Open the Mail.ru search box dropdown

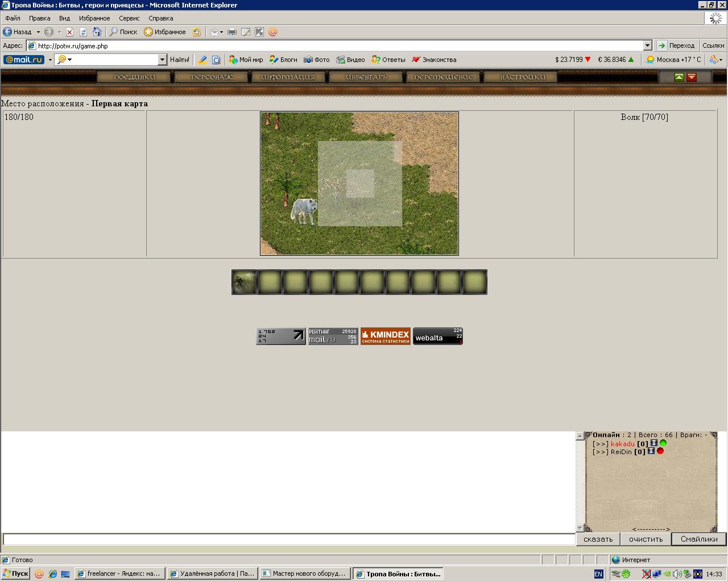[x=162, y=60]
